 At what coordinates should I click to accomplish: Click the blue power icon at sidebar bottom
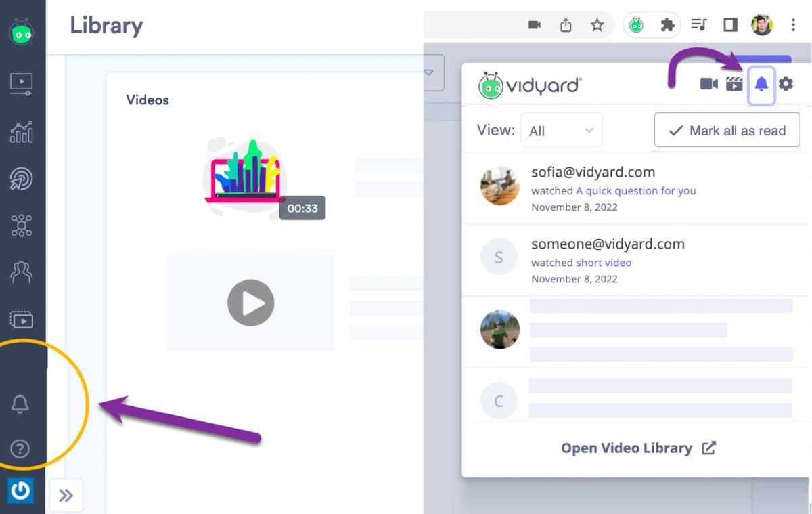tap(20, 490)
